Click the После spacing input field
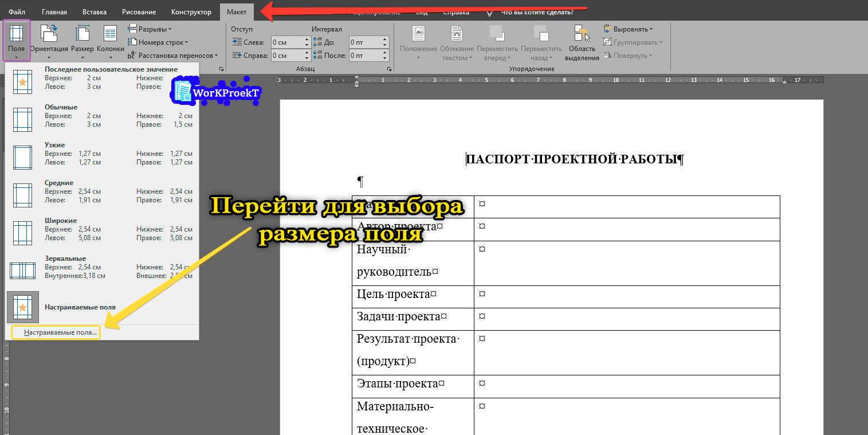The height and width of the screenshot is (435, 868). pyautogui.click(x=365, y=56)
